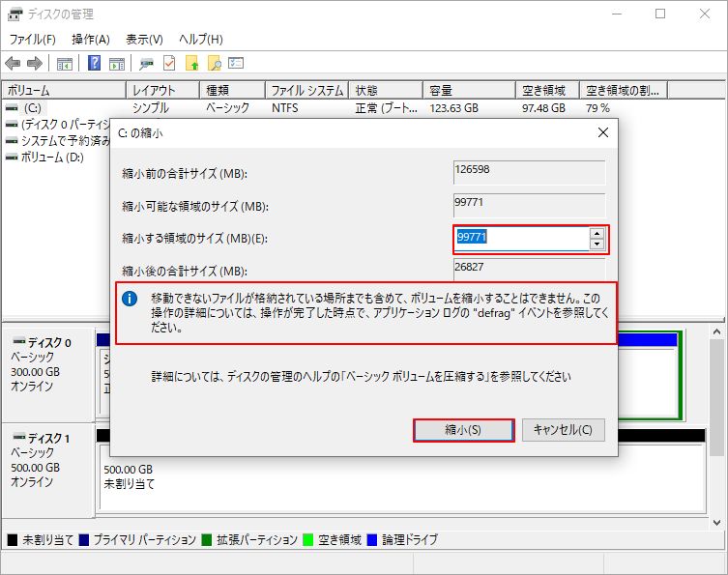Image resolution: width=728 pixels, height=575 pixels.
Task: Open the ファイル(F) menu
Action: tap(32, 40)
